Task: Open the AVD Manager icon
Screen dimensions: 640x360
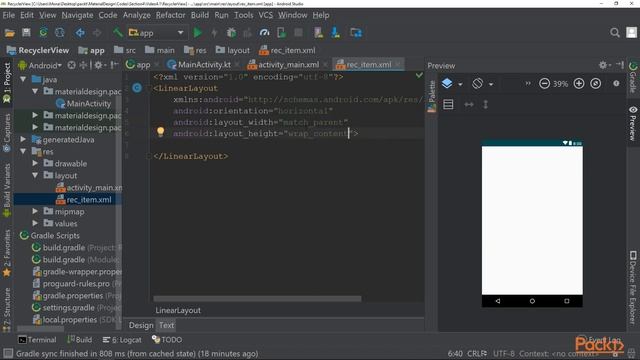Action: (x=318, y=33)
